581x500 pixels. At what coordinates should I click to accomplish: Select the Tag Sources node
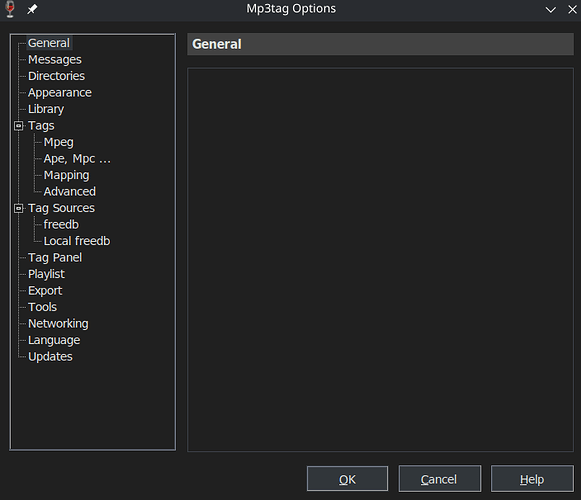point(62,208)
